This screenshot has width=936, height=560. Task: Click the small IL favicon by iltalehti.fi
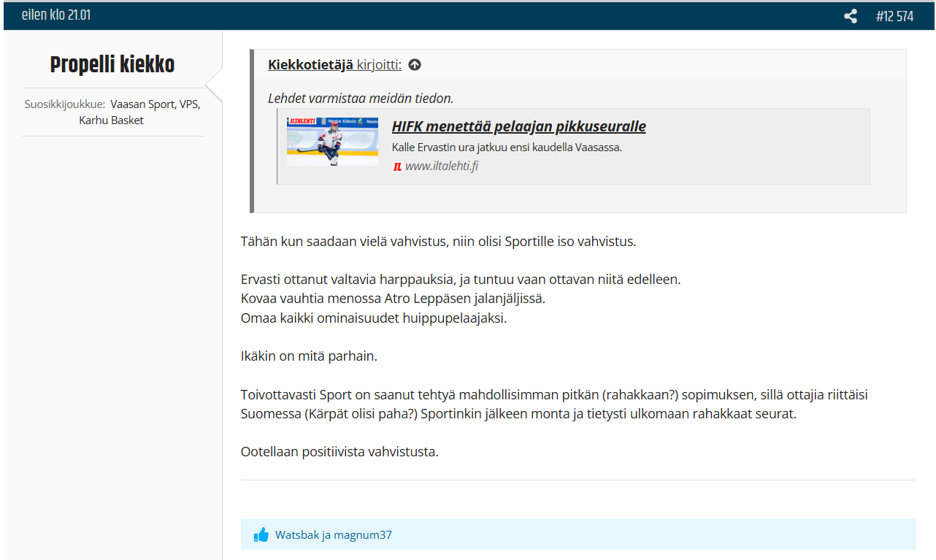point(397,166)
